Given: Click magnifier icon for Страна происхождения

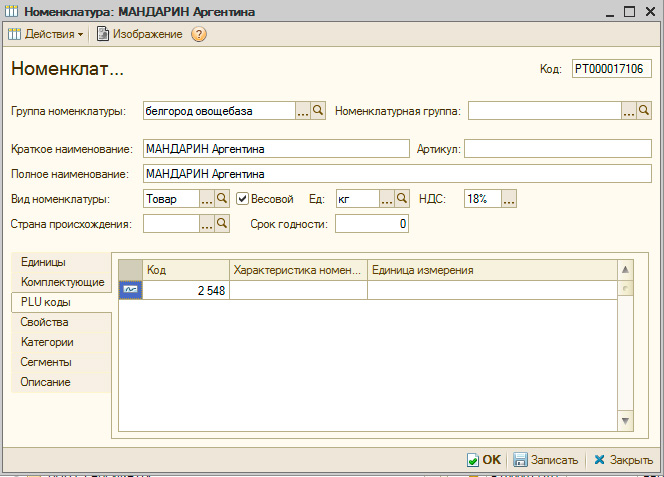Looking at the screenshot, I should pos(223,224).
